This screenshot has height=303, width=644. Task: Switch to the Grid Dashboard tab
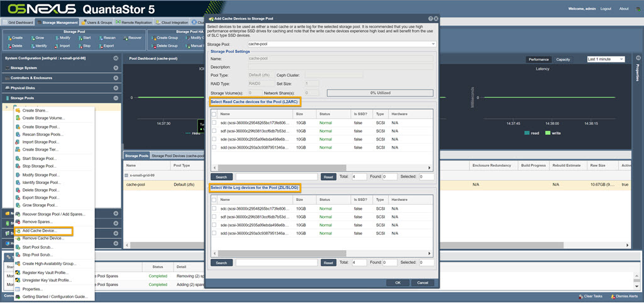coord(18,23)
